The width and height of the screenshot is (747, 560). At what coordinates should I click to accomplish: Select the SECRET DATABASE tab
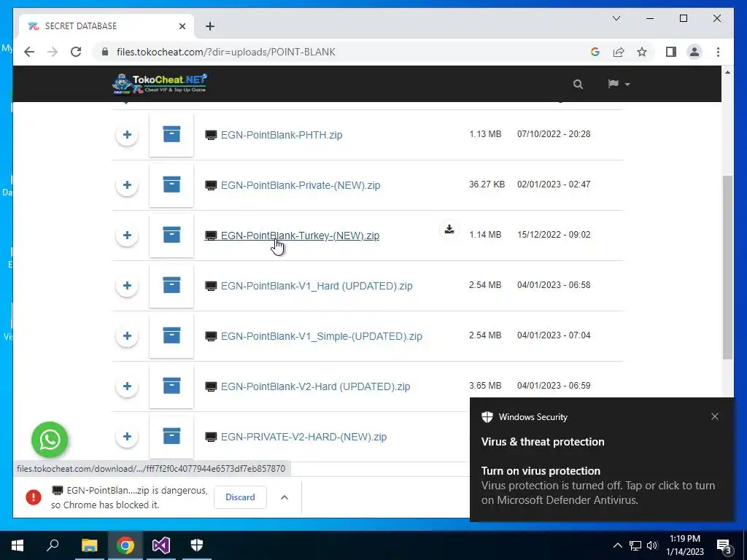(x=107, y=26)
